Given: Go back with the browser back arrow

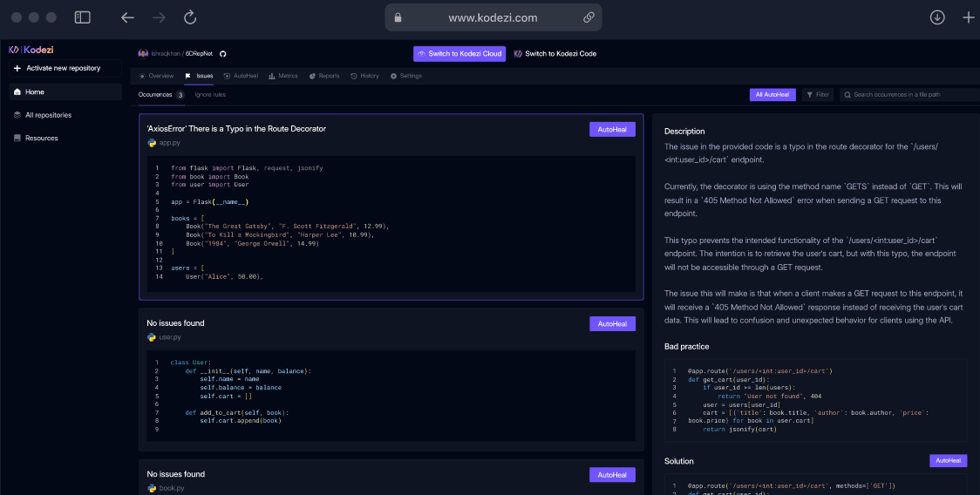Looking at the screenshot, I should pos(127,17).
